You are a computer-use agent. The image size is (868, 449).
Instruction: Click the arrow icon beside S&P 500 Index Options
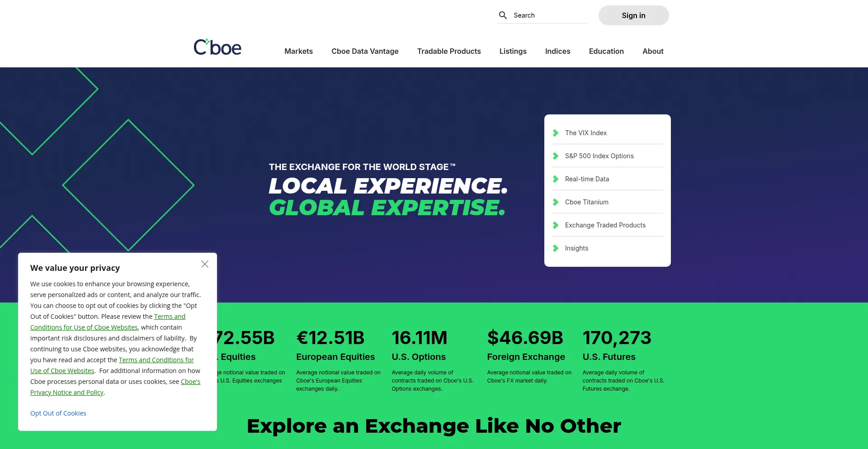point(556,156)
